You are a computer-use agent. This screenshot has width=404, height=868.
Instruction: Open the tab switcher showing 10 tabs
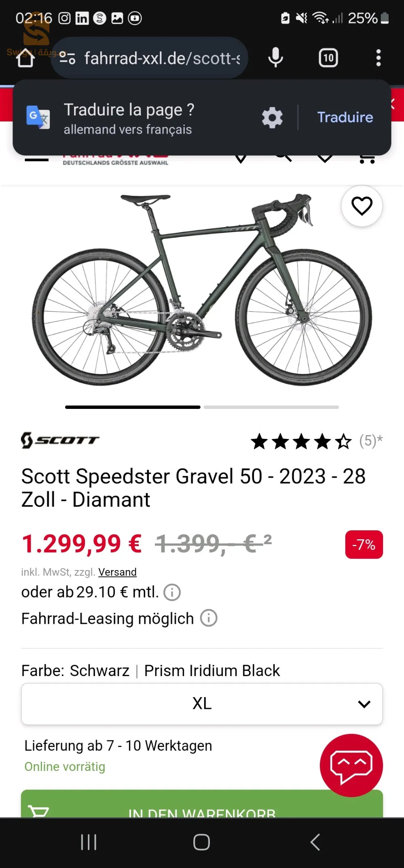pos(328,58)
